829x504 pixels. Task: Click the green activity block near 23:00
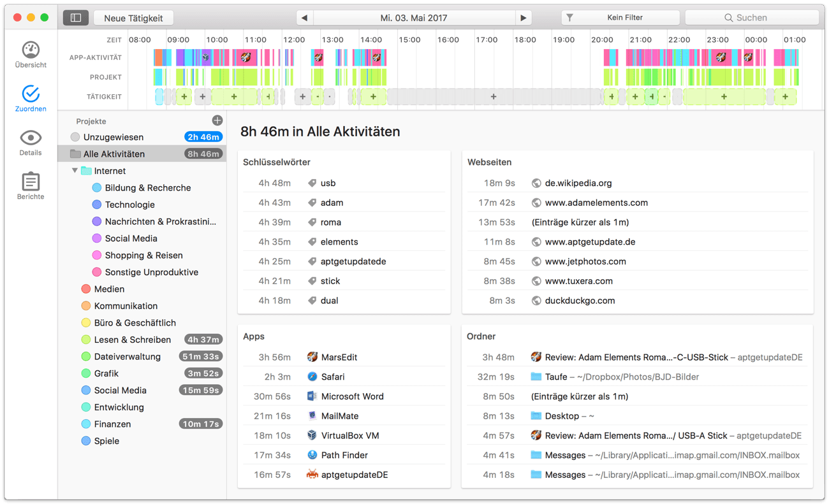(x=724, y=97)
